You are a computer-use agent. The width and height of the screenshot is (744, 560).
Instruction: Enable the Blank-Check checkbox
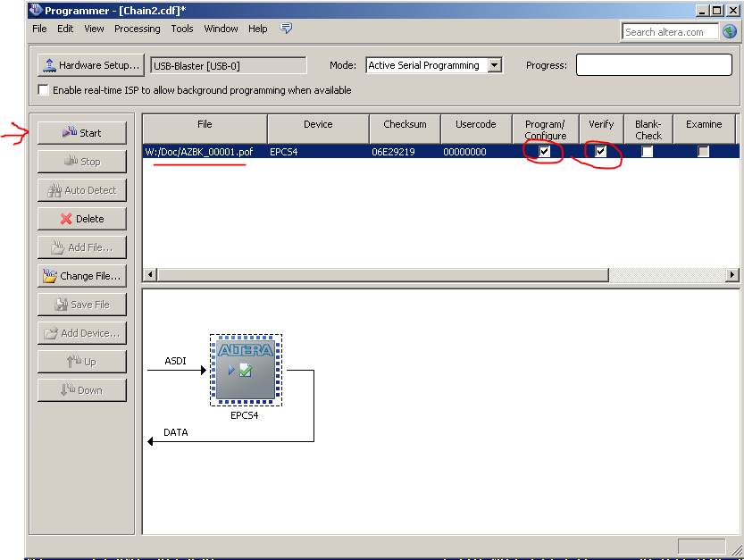pyautogui.click(x=648, y=152)
